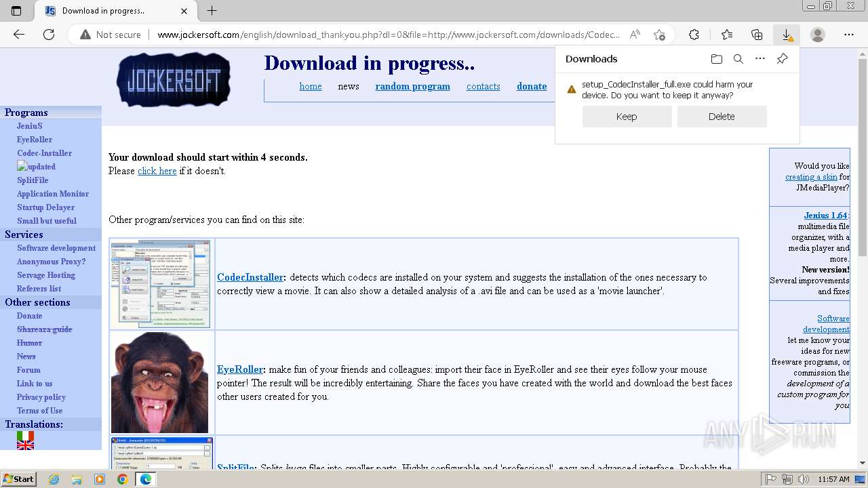Open the EyeRoller program link
The height and width of the screenshot is (488, 868).
click(x=240, y=369)
